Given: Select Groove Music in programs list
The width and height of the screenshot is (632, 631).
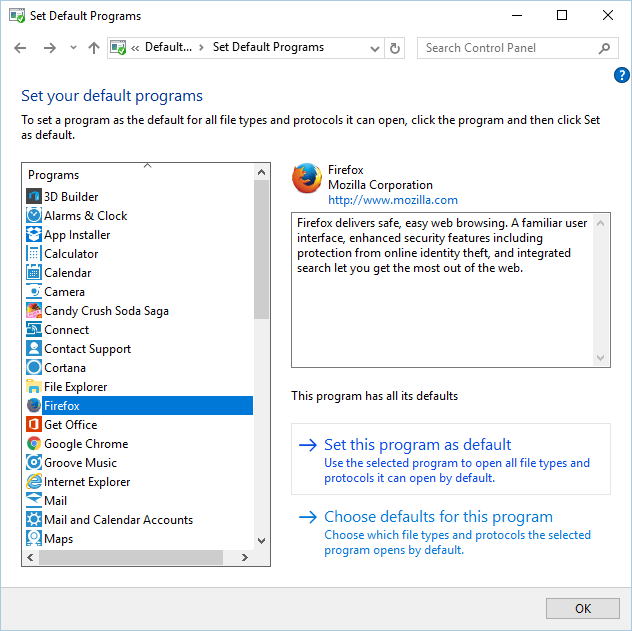Looking at the screenshot, I should pos(80,463).
